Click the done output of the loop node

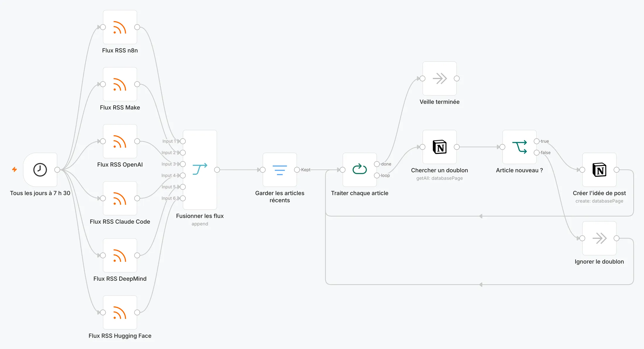tap(377, 164)
